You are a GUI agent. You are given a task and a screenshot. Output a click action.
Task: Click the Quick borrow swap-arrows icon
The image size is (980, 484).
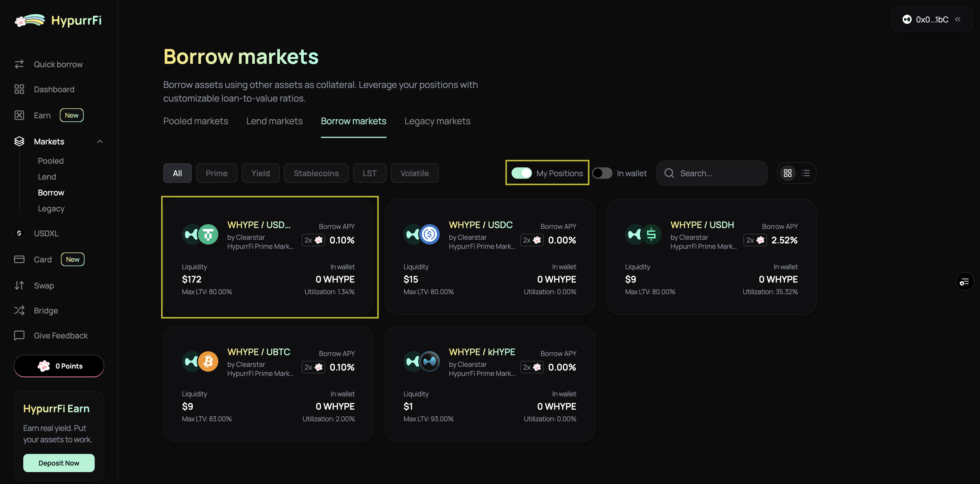tap(19, 64)
